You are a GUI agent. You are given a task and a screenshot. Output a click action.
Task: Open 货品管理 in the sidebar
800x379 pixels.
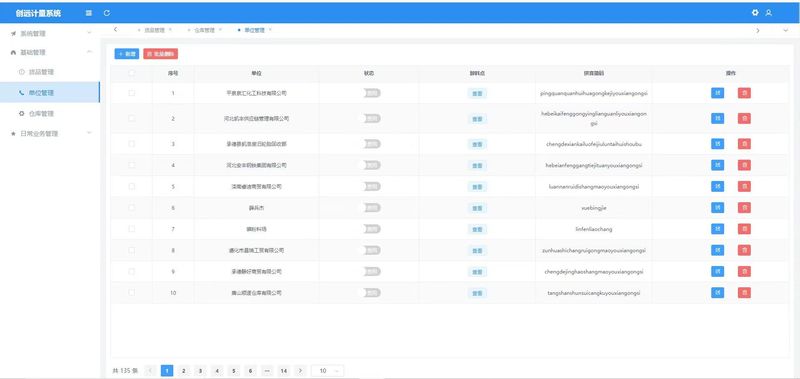(50, 72)
